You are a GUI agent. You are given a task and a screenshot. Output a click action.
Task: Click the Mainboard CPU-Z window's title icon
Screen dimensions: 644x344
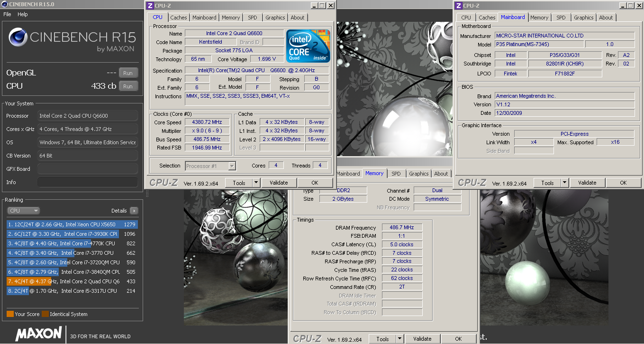[458, 6]
